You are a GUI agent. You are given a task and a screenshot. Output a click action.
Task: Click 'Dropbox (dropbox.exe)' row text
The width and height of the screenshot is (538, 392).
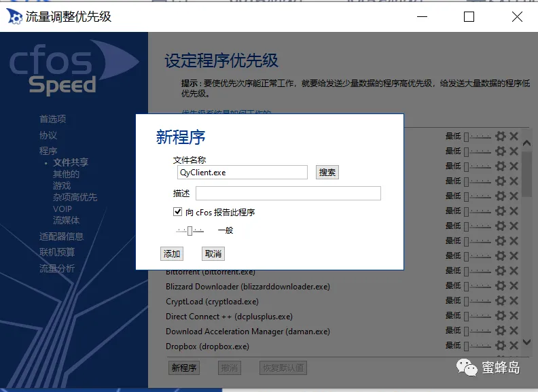[207, 346]
